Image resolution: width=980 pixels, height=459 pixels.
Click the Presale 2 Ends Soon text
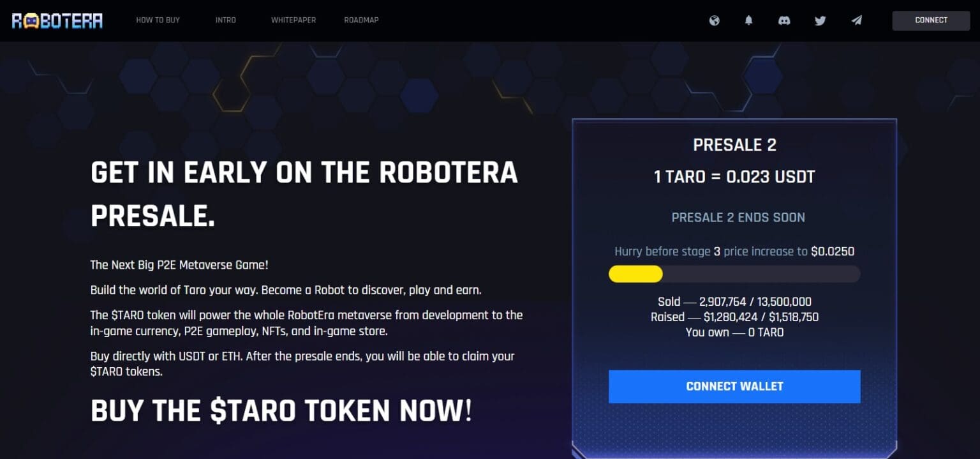(738, 218)
